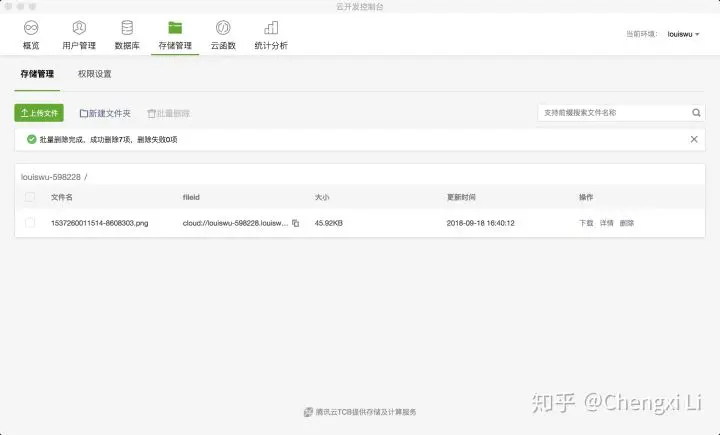Open the 数据库 database section
Viewport: 720px width, 435px height.
click(x=127, y=35)
